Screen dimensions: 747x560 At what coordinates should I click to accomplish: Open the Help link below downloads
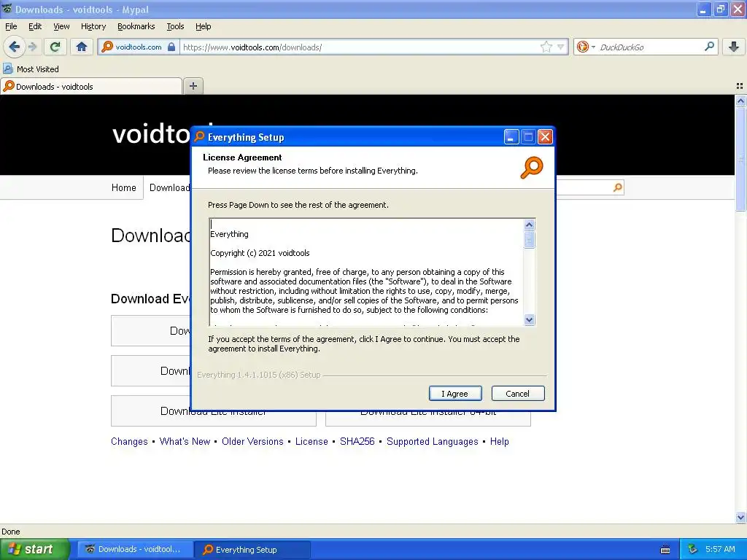point(499,441)
